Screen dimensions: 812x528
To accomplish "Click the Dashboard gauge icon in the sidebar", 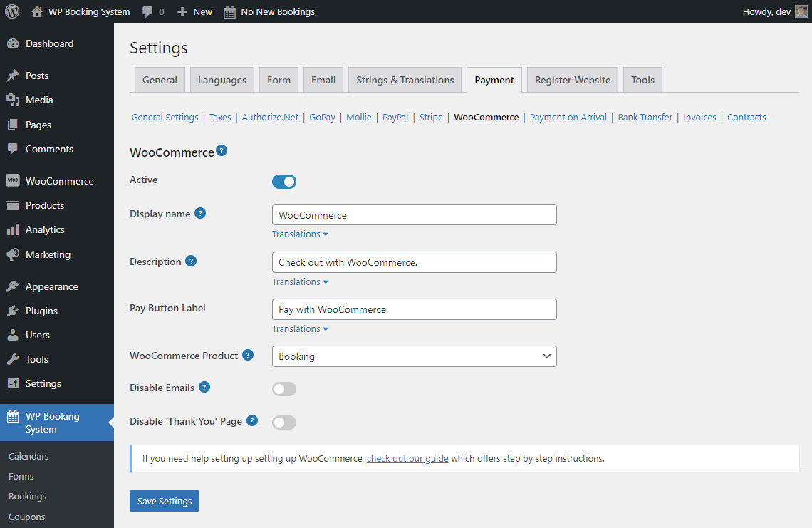I will [13, 43].
